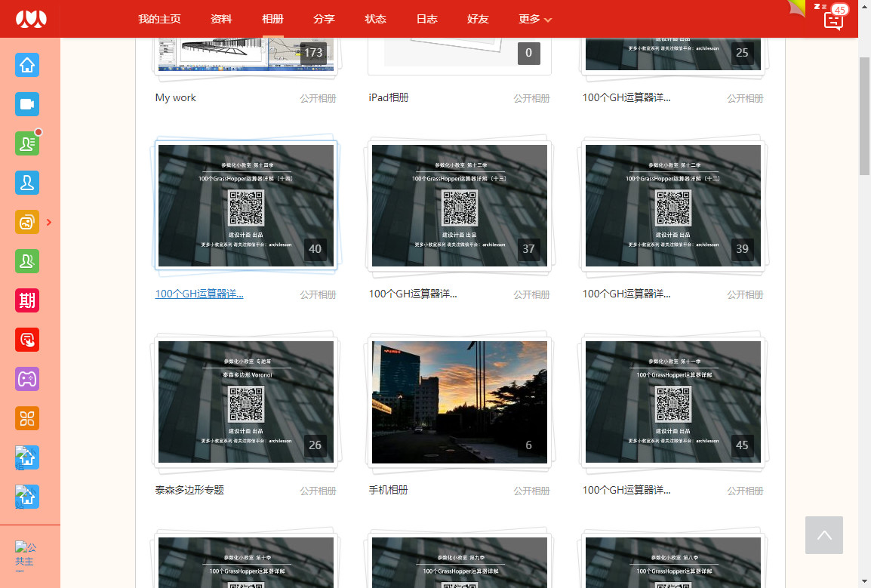The width and height of the screenshot is (871, 588).
Task: Open the My work album cover showing 173
Action: coord(246,54)
